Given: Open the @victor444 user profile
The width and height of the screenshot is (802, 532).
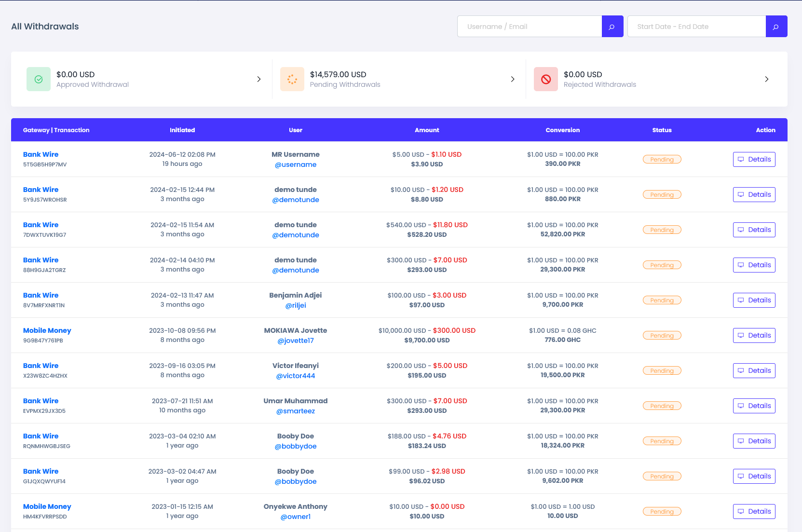Looking at the screenshot, I should pos(296,376).
